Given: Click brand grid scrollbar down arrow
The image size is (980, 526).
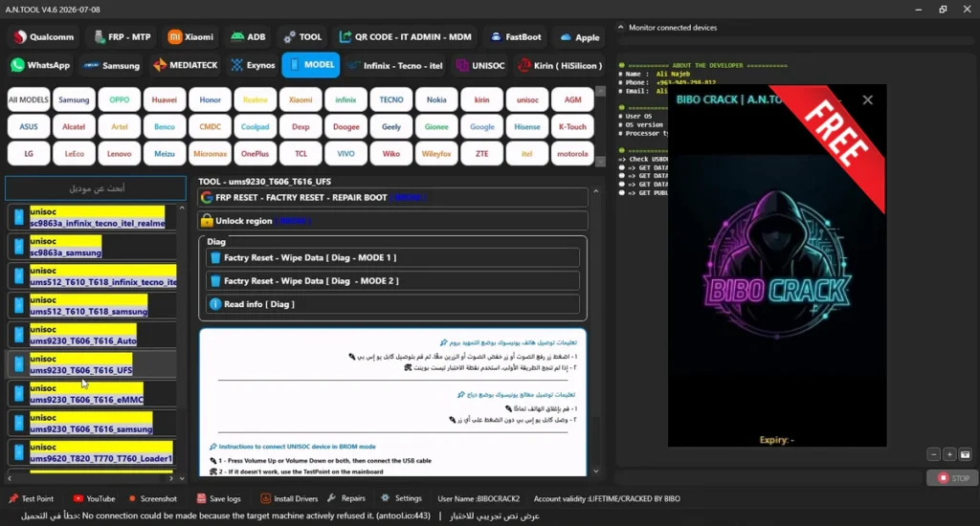Looking at the screenshot, I should 601,162.
